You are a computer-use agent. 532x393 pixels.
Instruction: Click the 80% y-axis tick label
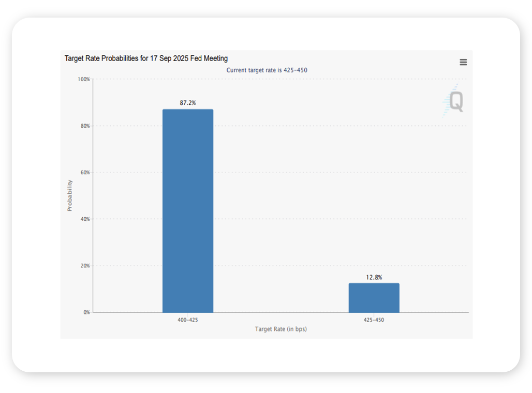coord(85,126)
